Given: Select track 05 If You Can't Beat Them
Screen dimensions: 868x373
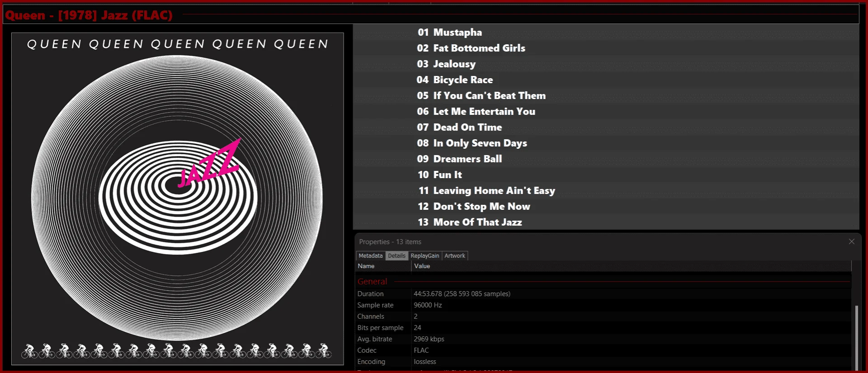Looking at the screenshot, I should coord(606,95).
